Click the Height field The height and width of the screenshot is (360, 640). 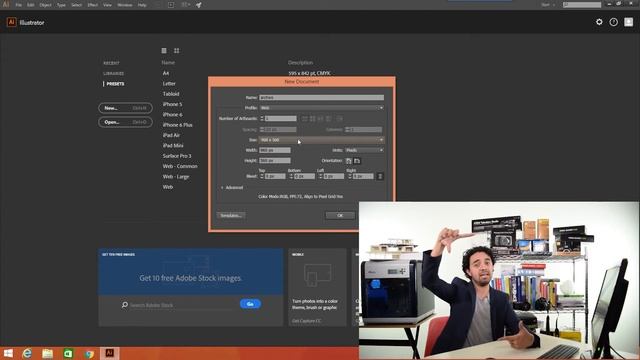(x=275, y=161)
